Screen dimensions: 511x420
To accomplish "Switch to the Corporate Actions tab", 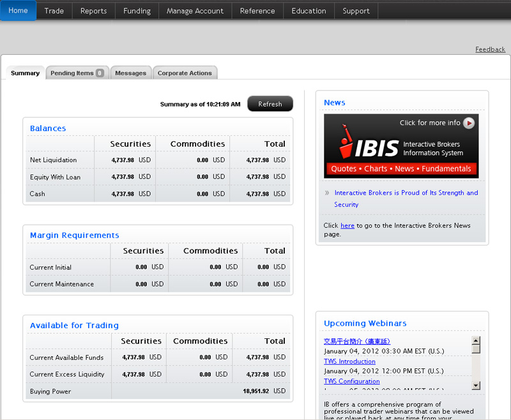I will click(x=185, y=72).
